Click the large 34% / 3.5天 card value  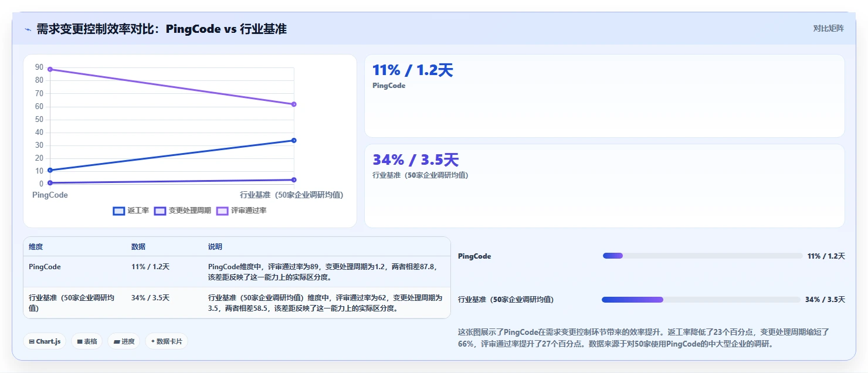pos(416,160)
